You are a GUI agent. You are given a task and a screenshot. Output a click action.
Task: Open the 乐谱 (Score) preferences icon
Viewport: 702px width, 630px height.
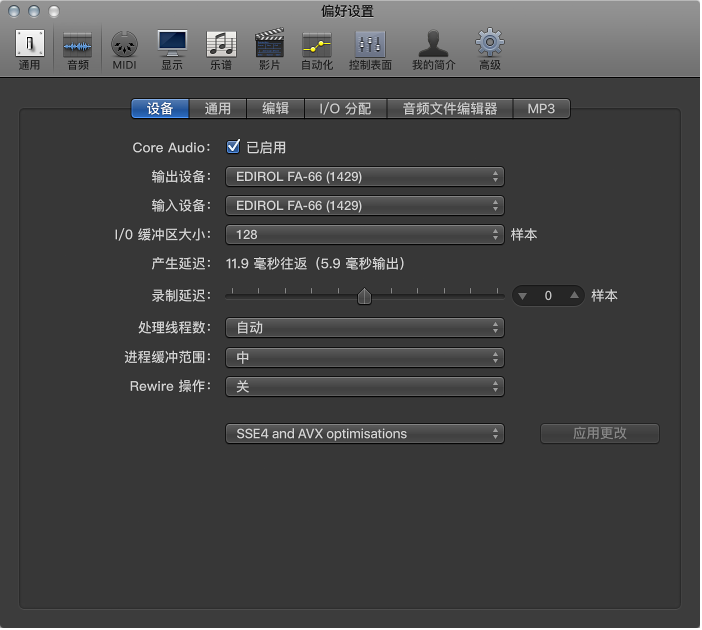(220, 46)
